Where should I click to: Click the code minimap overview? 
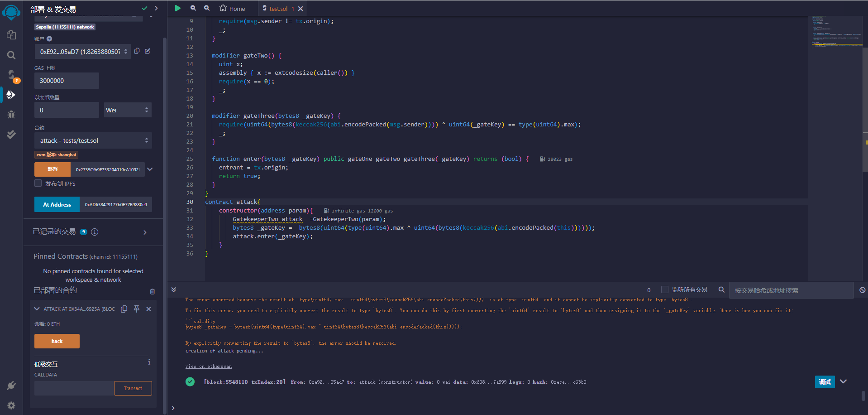835,32
